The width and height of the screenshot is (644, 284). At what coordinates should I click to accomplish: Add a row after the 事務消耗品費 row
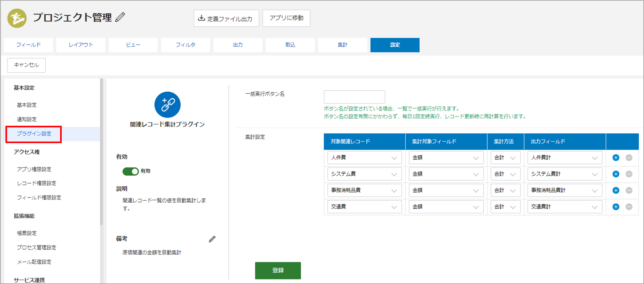(616, 190)
